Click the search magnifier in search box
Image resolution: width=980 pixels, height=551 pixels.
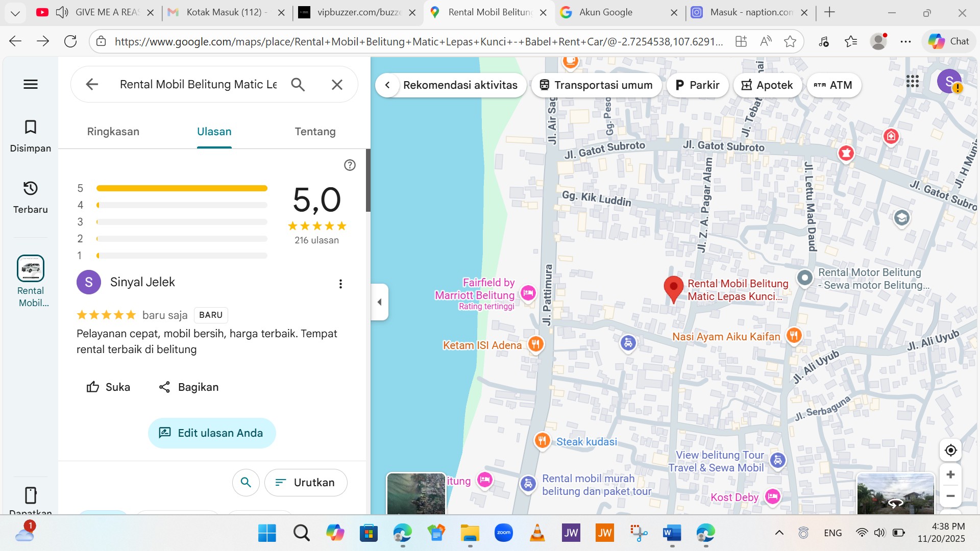(298, 85)
